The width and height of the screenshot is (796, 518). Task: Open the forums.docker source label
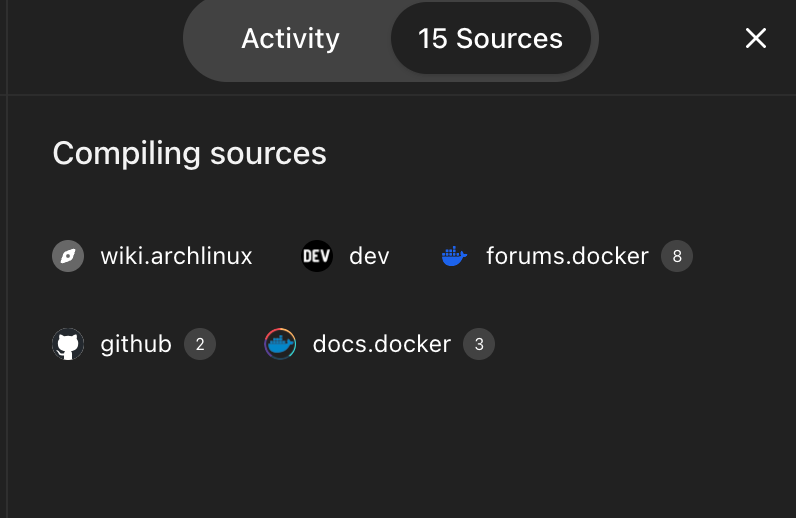tap(567, 256)
